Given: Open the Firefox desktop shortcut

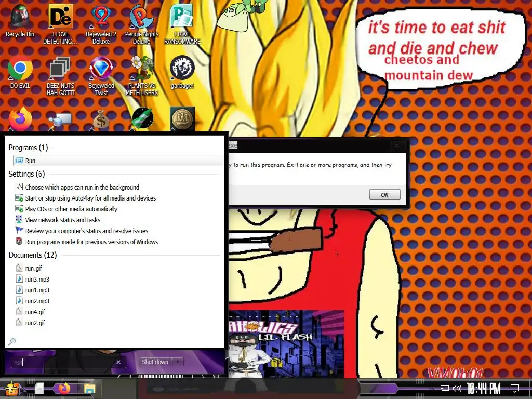Looking at the screenshot, I should tap(20, 119).
